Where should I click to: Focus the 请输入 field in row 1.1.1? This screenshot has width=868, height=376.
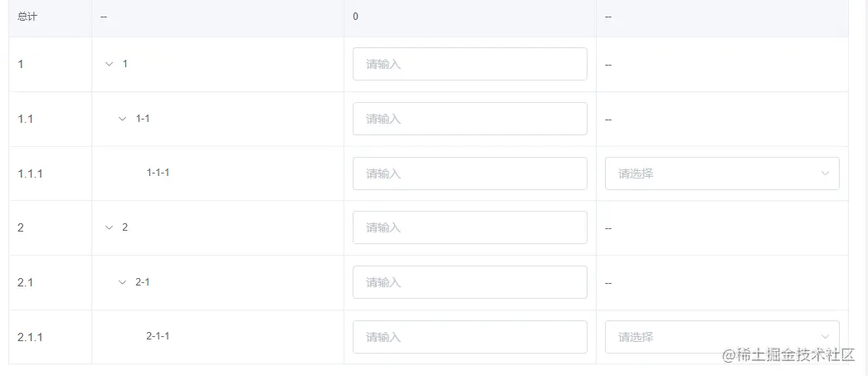470,173
